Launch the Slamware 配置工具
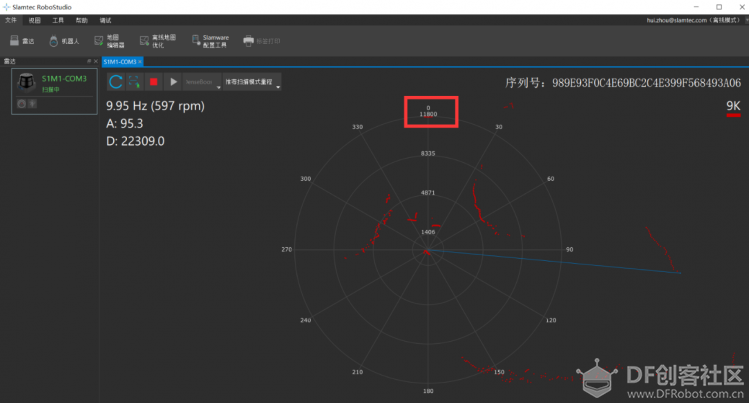The image size is (749, 403). pyautogui.click(x=210, y=41)
